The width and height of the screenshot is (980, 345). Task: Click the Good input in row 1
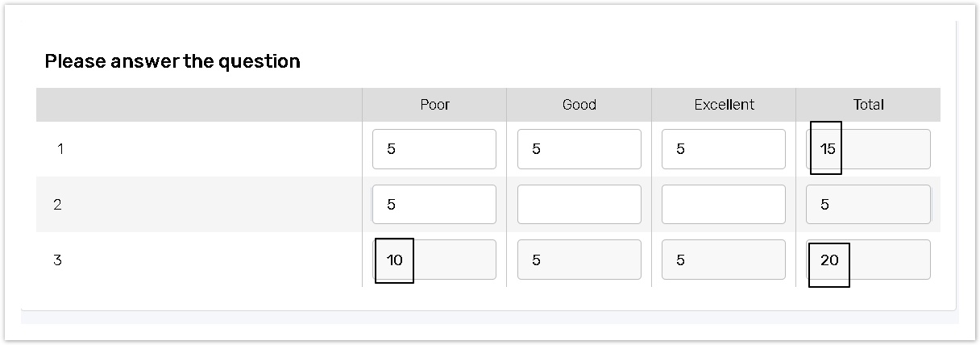579,149
